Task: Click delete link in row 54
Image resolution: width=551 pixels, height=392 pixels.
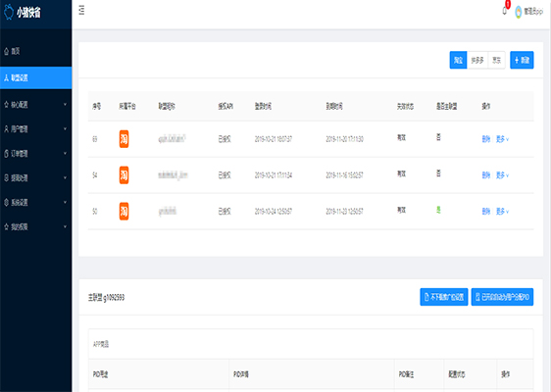Action: tap(486, 174)
